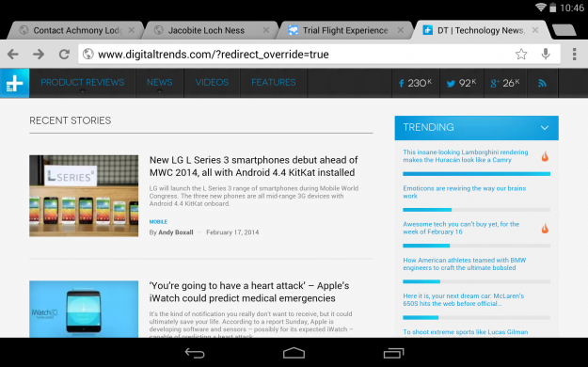
Task: Open McLaren 650S trending story
Action: tap(464, 300)
